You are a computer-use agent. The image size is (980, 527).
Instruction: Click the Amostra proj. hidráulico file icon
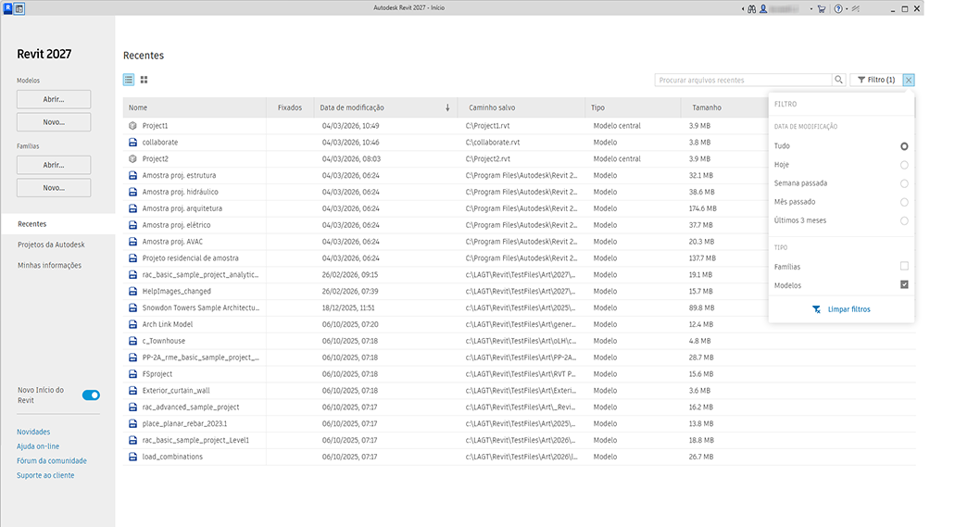tap(132, 192)
